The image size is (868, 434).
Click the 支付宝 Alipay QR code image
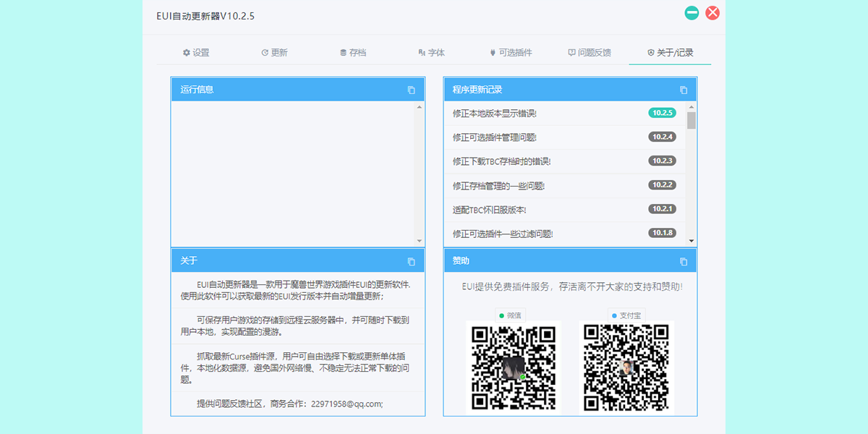[x=626, y=367]
